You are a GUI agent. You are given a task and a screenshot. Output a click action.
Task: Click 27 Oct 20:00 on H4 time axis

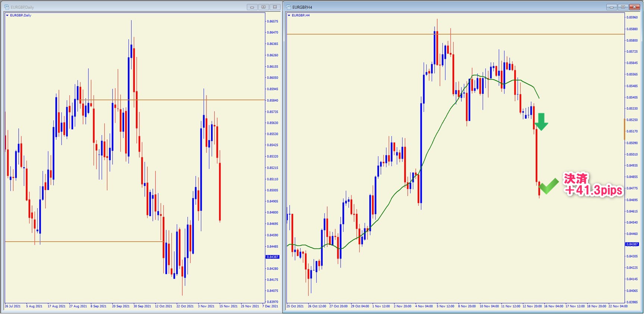tap(338, 307)
